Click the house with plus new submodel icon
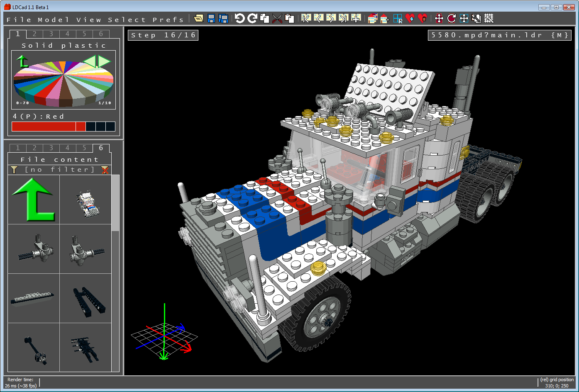Image resolution: width=579 pixels, height=392 pixels. point(385,18)
